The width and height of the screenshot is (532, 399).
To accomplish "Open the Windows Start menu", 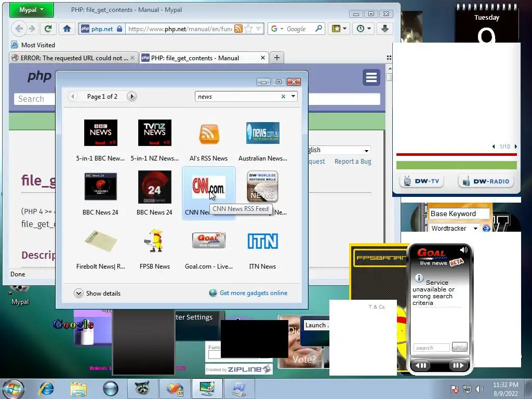I will [x=12, y=389].
